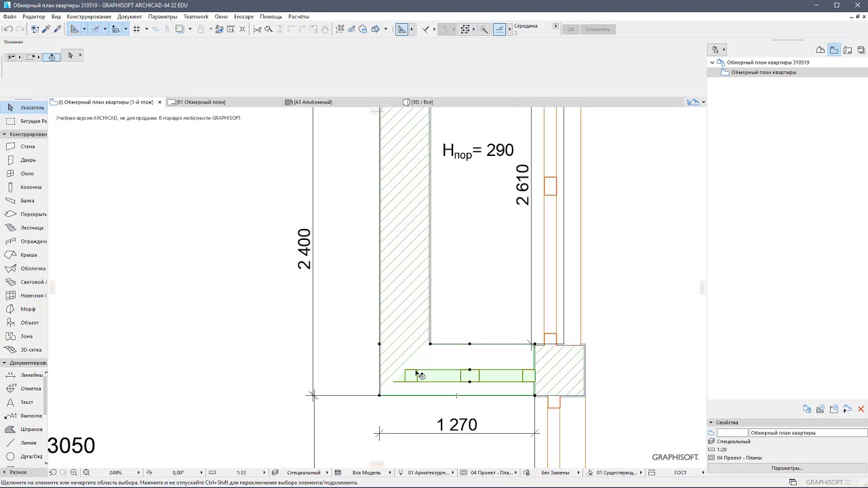Select the Ограждение (railing) tool

click(24, 241)
